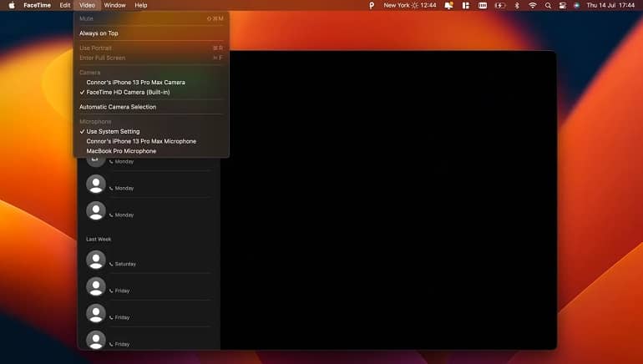643x364 pixels.
Task: Choose Always on Top
Action: [x=151, y=33]
